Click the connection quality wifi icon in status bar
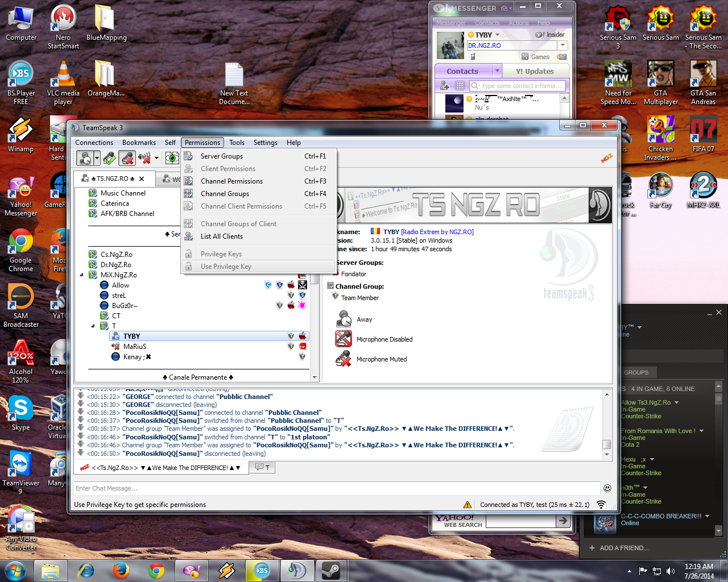This screenshot has height=582, width=728. point(601,505)
